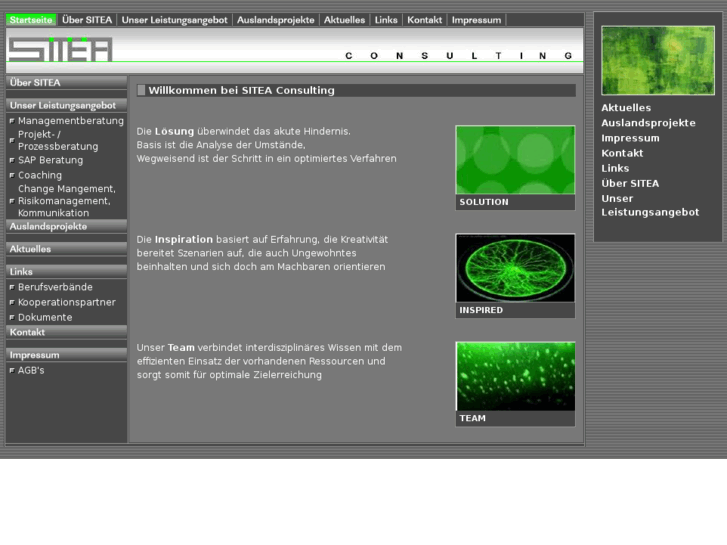This screenshot has height=545, width=727.
Task: Click the INSPIRED caption label
Action: click(x=481, y=310)
